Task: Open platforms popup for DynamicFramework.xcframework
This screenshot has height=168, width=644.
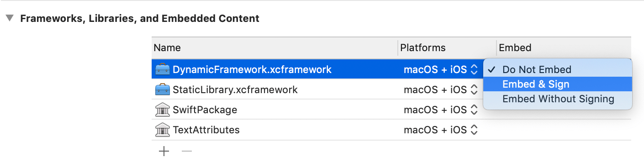Action: click(x=440, y=69)
